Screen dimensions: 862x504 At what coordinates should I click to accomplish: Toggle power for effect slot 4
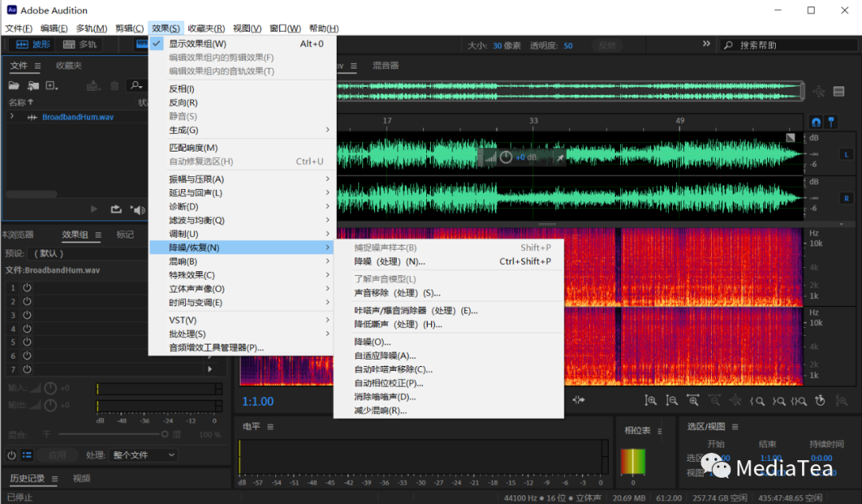click(x=27, y=329)
